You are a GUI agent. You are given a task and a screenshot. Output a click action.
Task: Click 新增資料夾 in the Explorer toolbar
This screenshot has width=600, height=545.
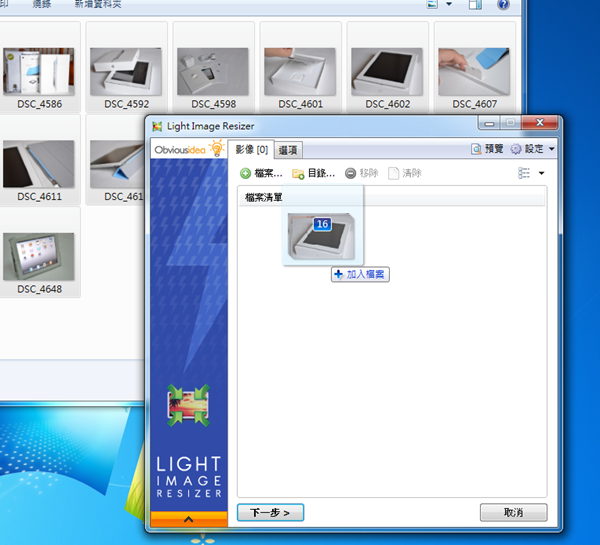point(98,4)
